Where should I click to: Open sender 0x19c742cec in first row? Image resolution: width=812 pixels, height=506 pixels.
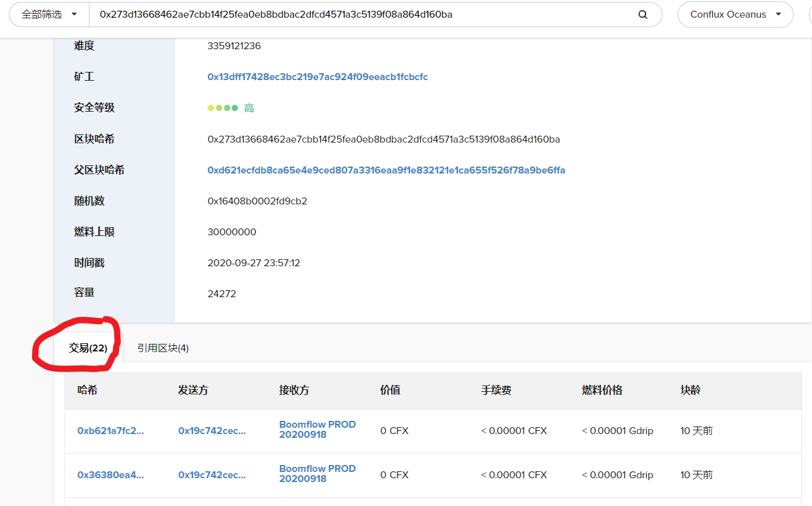click(212, 431)
